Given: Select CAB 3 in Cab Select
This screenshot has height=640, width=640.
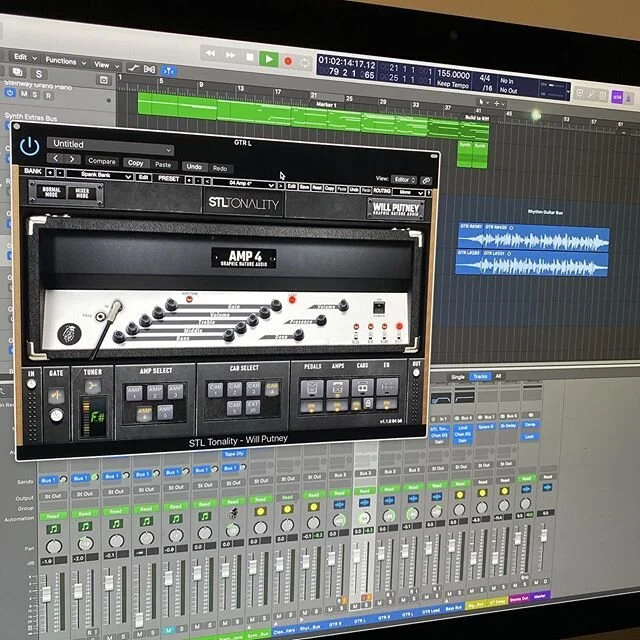Looking at the screenshot, I should pos(253,388).
